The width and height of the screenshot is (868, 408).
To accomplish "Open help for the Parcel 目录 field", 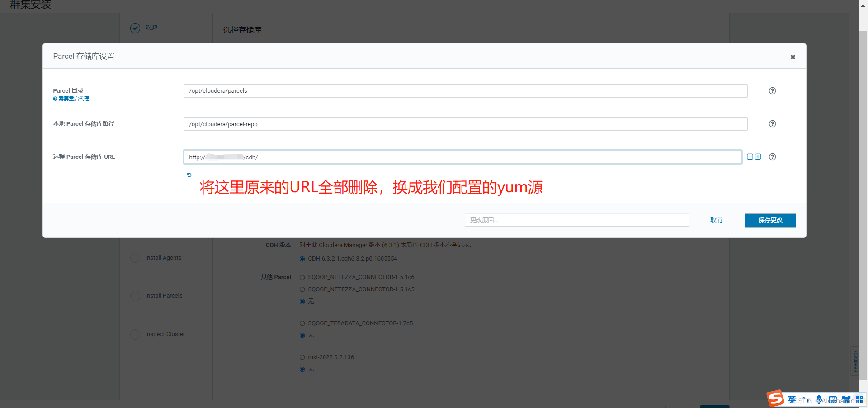I will [x=772, y=91].
